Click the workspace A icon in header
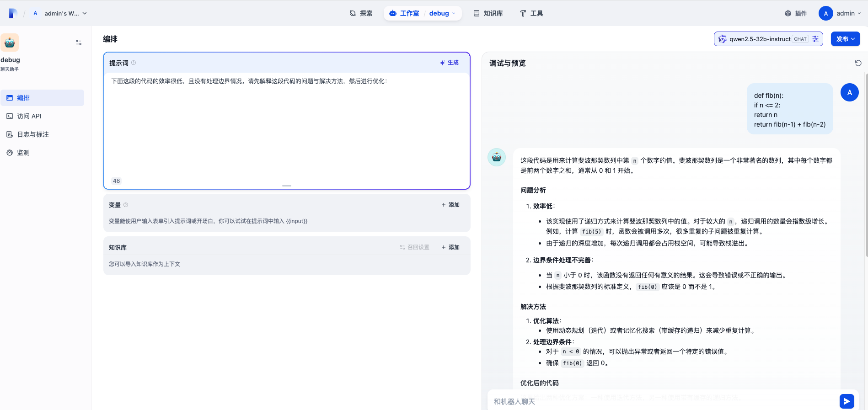The image size is (868, 410). pyautogui.click(x=35, y=13)
